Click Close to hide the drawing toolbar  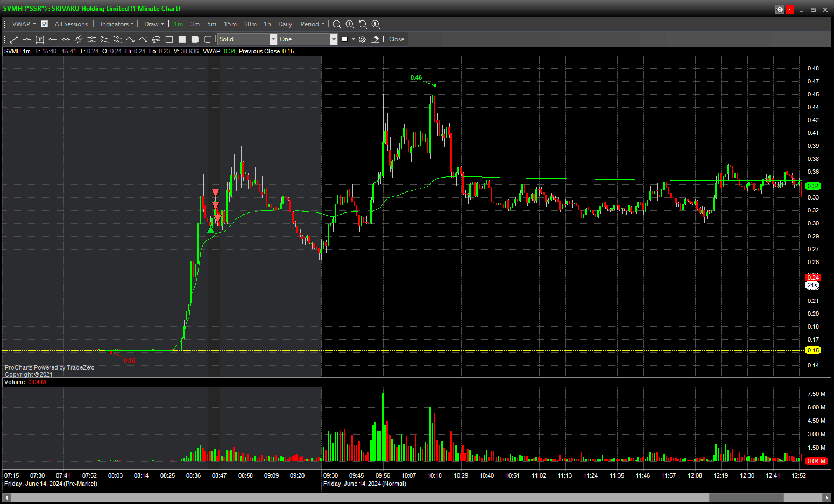pos(397,39)
